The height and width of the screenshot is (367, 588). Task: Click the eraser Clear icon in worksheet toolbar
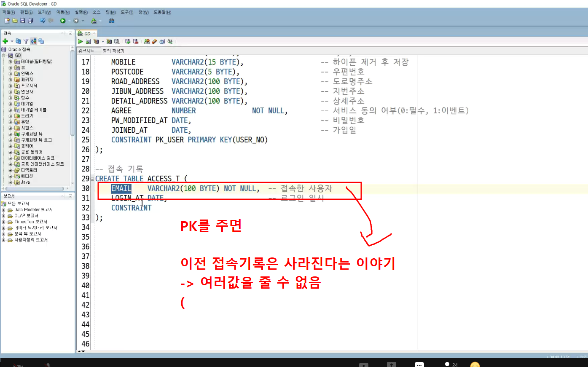154,41
